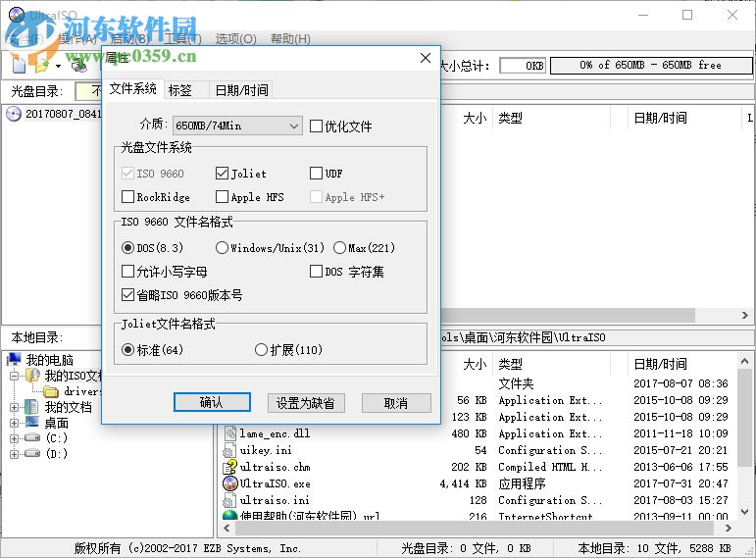The height and width of the screenshot is (558, 756).
Task: Click the ultraiso.chm help file icon
Action: [x=230, y=467]
